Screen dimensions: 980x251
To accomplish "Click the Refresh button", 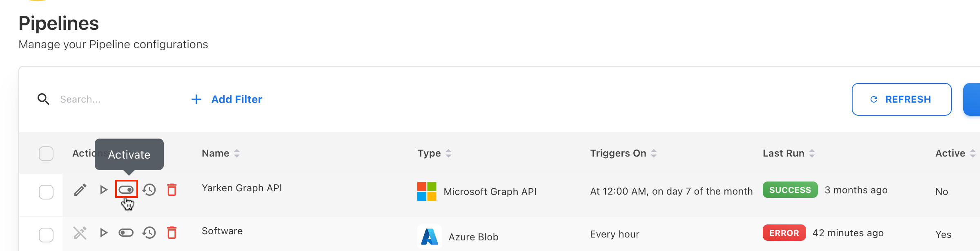I will [x=901, y=99].
